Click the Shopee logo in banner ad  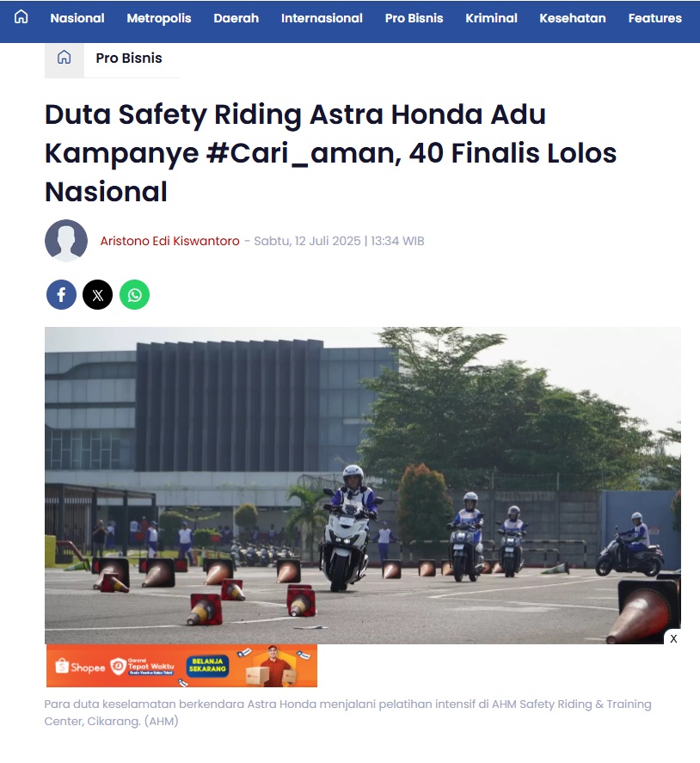pyautogui.click(x=81, y=667)
